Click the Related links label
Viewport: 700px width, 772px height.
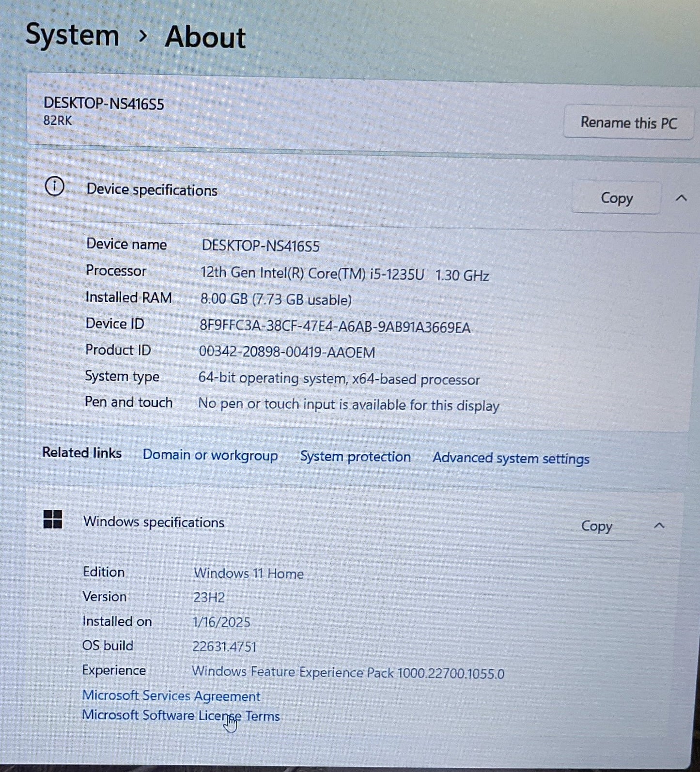(x=82, y=453)
